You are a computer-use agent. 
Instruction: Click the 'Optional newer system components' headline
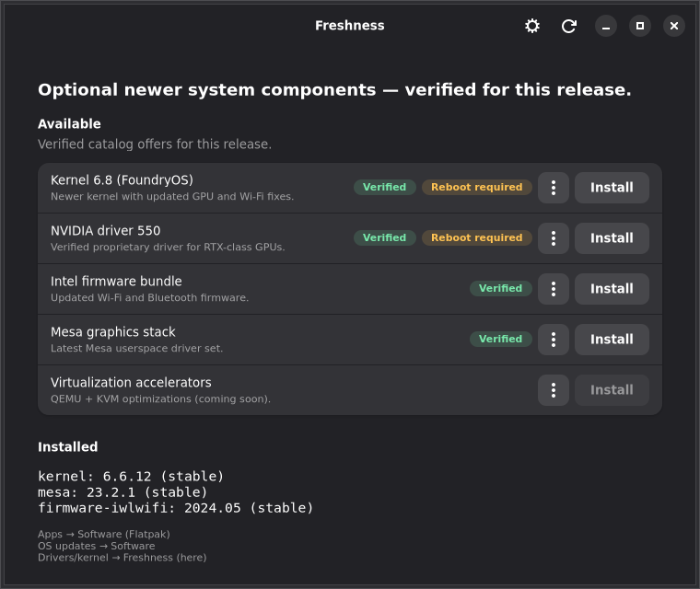[x=334, y=90]
